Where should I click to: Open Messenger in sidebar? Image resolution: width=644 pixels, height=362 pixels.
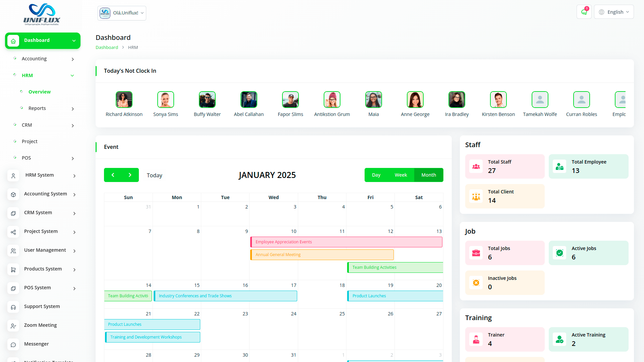pos(36,344)
